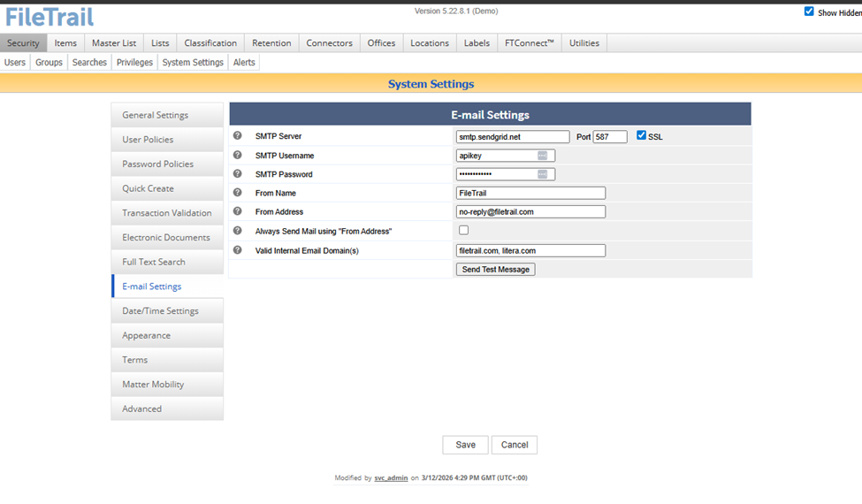Open the Retention tab
The width and height of the screenshot is (862, 504).
(271, 42)
